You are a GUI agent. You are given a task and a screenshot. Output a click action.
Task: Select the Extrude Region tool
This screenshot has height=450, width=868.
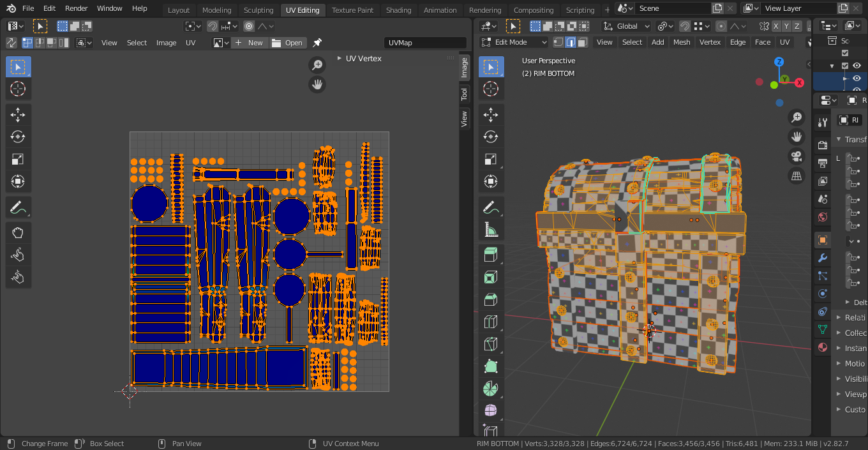(490, 255)
